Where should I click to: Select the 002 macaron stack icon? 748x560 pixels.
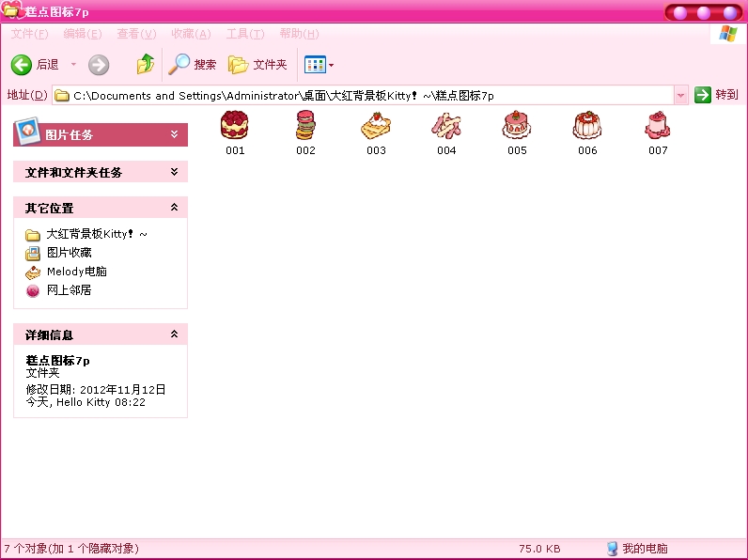click(x=305, y=125)
